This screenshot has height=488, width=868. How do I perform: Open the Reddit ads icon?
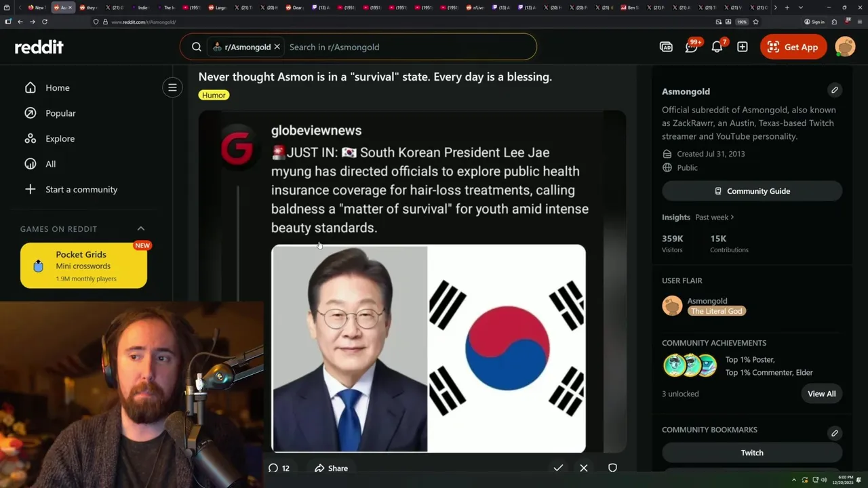666,47
